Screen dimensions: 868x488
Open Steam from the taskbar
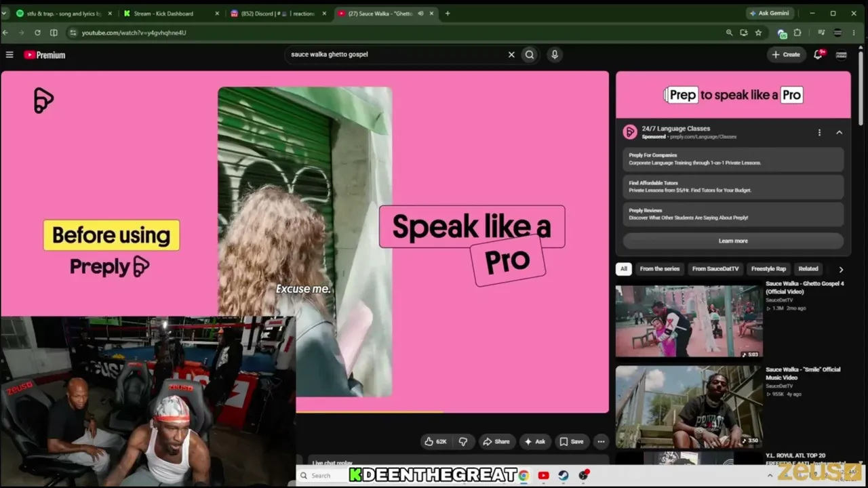click(x=563, y=476)
